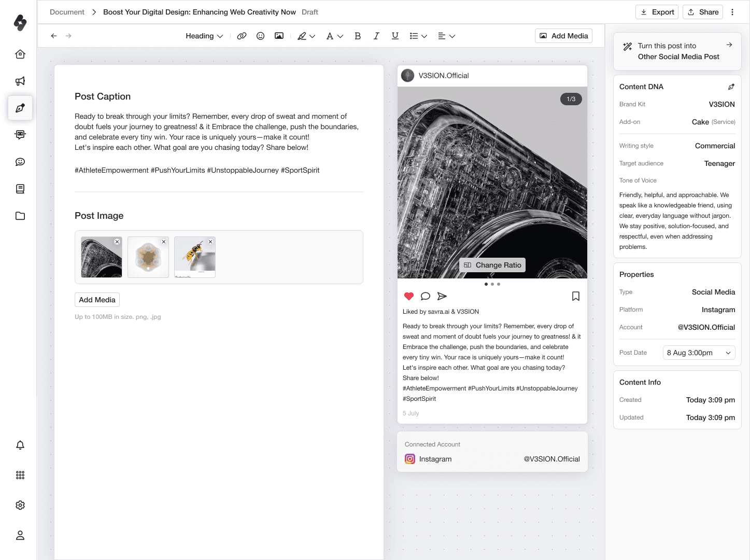Click Change Ratio on preview image

point(492,265)
